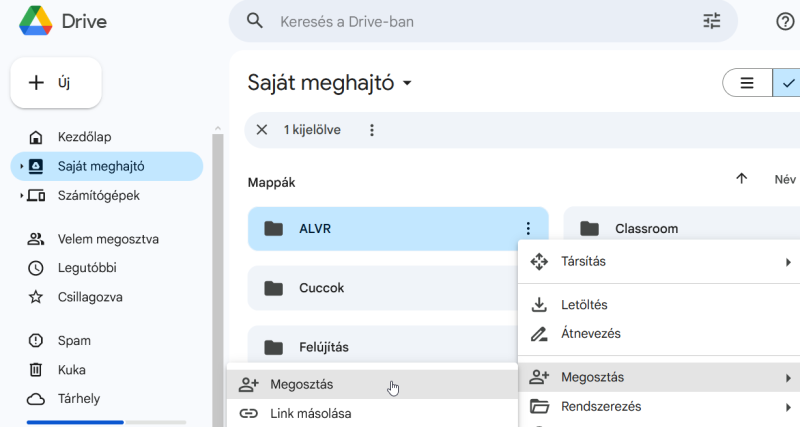Open Társítás context menu entry
This screenshot has height=427, width=800.
659,262
